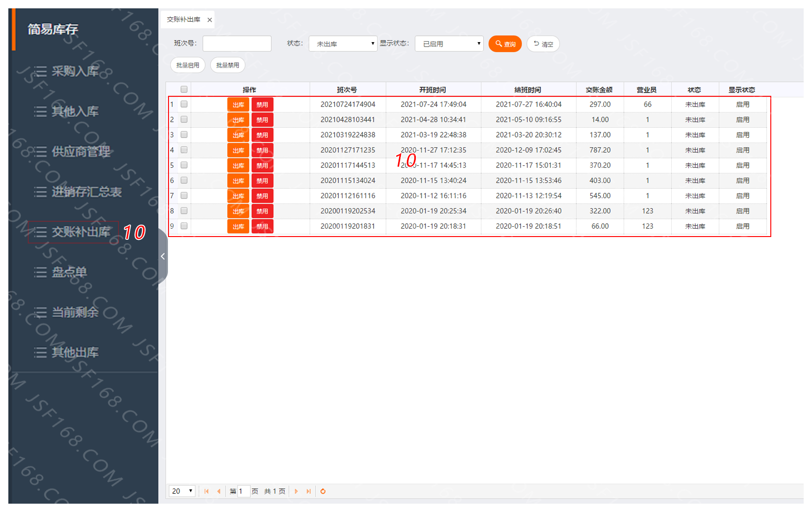
Task: Click 出库 for shift 20201117144513
Action: click(238, 166)
